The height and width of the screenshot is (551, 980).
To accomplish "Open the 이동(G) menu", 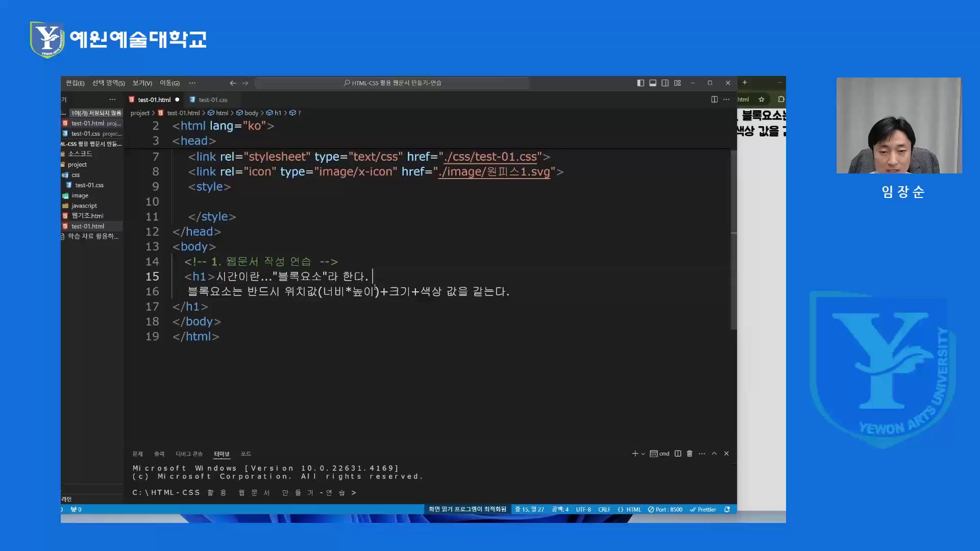I will tap(169, 83).
